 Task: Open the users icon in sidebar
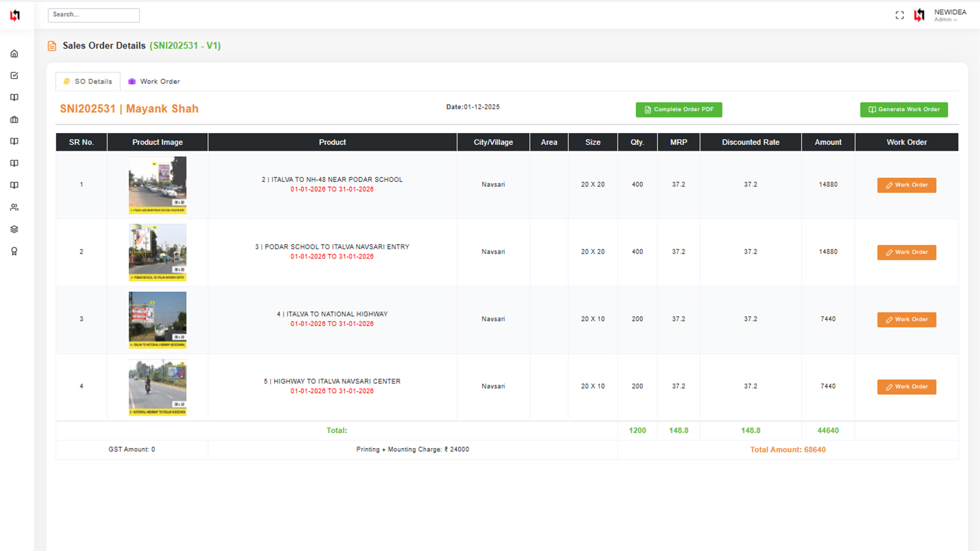click(x=14, y=208)
